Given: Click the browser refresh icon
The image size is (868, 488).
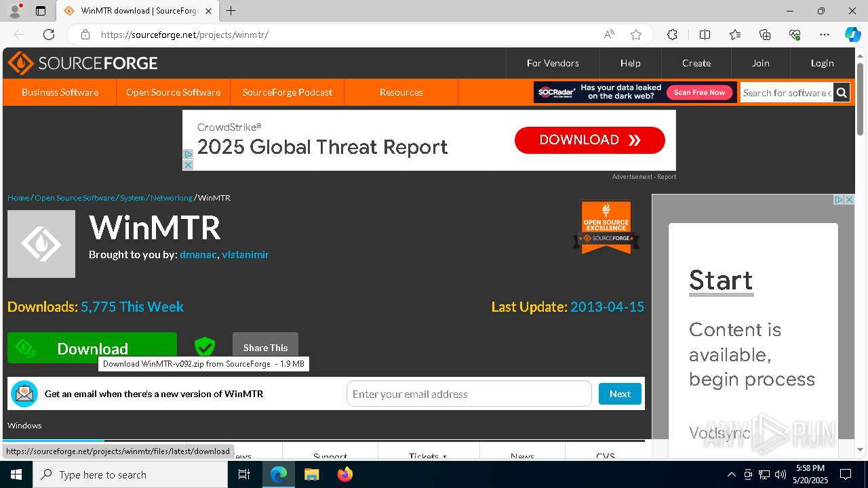Looking at the screenshot, I should pos(49,35).
